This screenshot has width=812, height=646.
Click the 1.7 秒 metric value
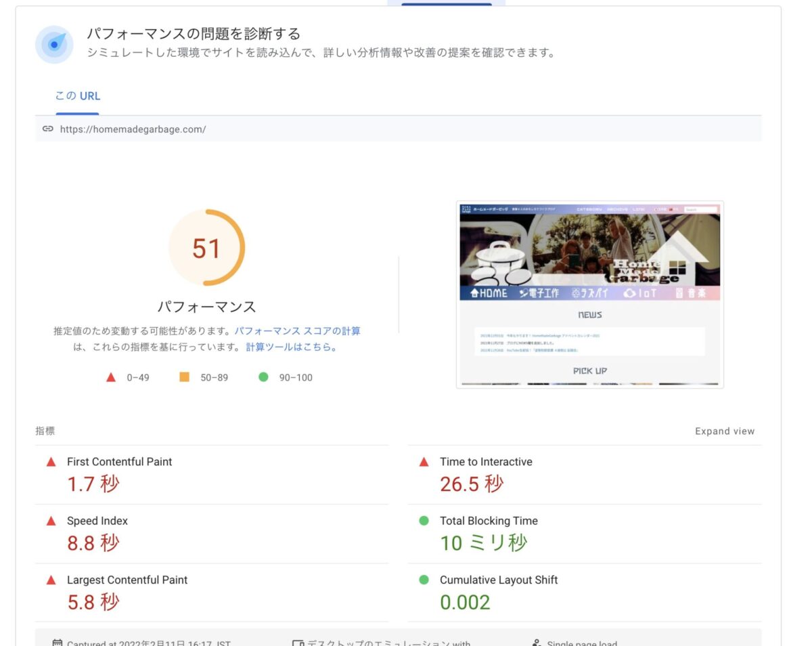[x=93, y=483]
